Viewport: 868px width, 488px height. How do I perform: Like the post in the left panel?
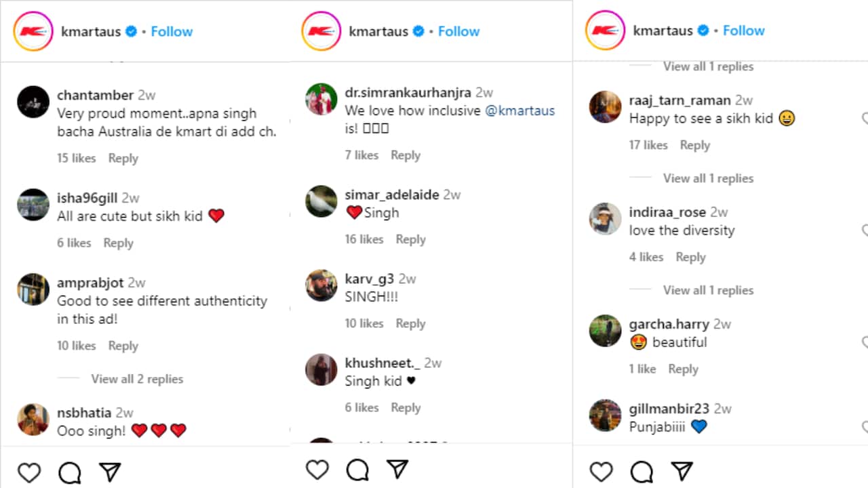click(x=29, y=472)
